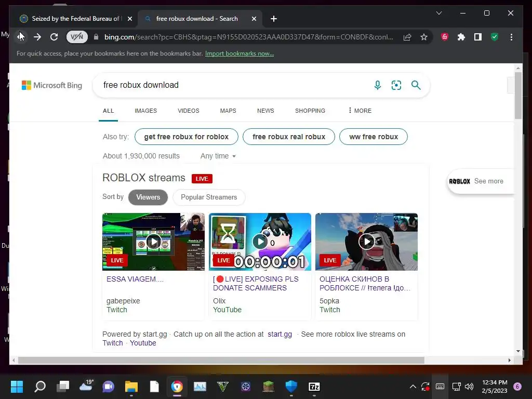The height and width of the screenshot is (399, 532).
Task: Play the EXPOSING PLS DONATE SCAMMERS thumbnail
Action: 260,242
